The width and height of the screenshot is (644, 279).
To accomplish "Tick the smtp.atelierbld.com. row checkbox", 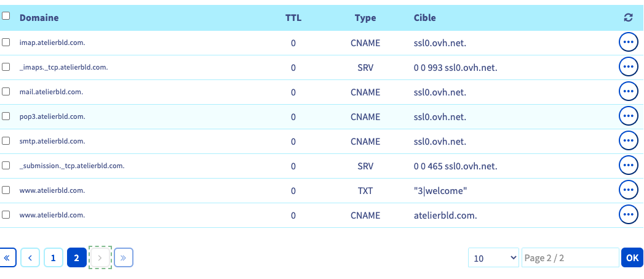I will (x=6, y=141).
